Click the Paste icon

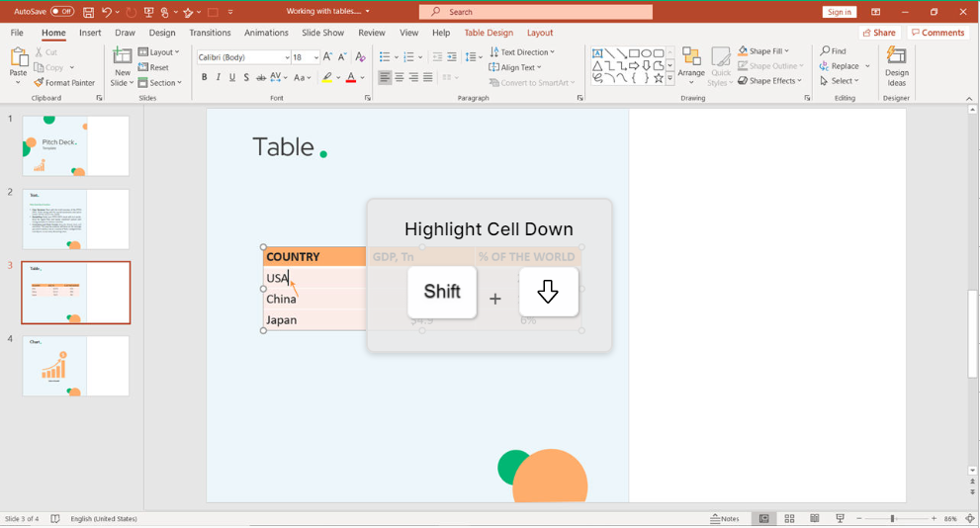pos(19,57)
